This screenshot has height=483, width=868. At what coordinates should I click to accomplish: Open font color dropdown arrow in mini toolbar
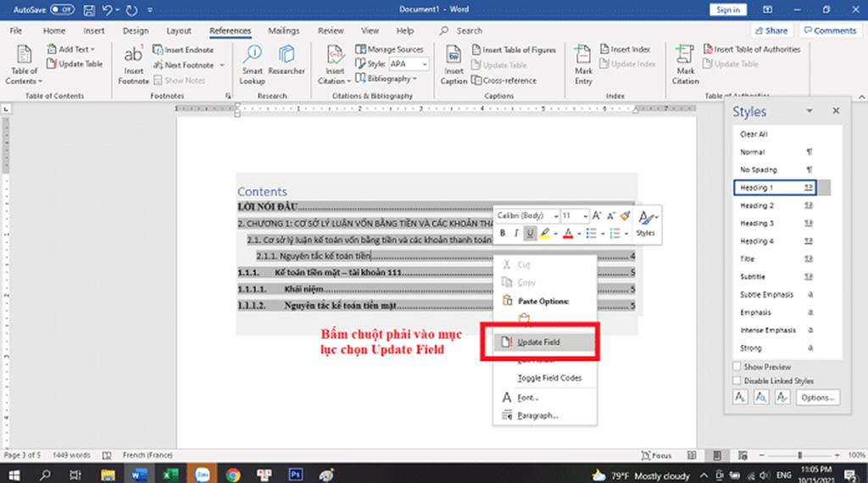[579, 234]
